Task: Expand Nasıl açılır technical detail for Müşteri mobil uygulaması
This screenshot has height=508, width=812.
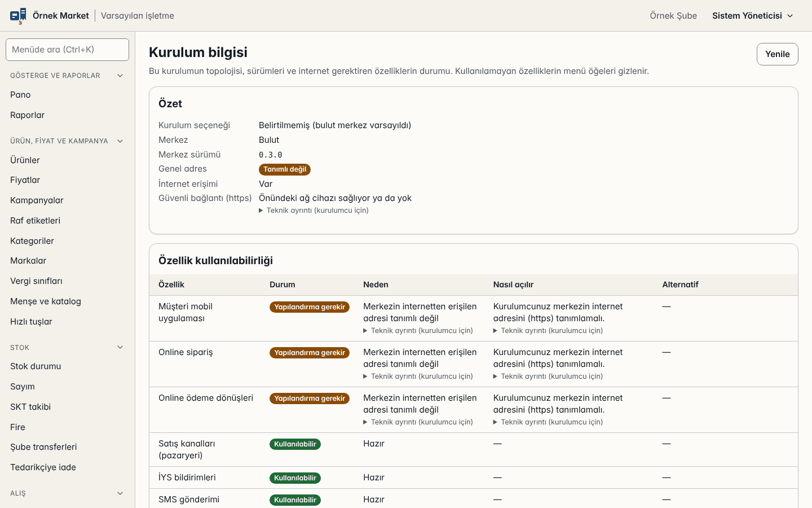Action: 548,331
